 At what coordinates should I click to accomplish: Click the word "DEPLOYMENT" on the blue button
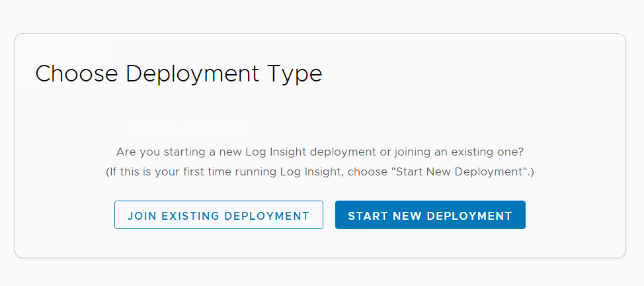(470, 216)
